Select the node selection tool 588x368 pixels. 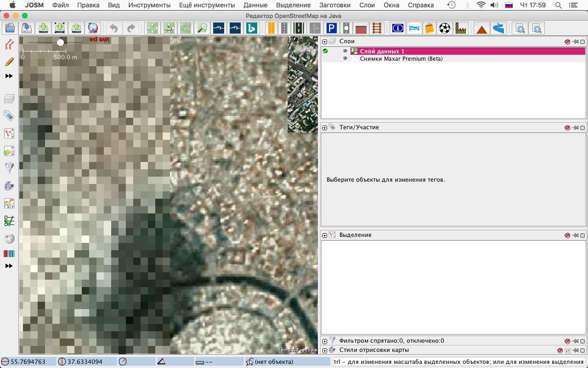(x=9, y=44)
